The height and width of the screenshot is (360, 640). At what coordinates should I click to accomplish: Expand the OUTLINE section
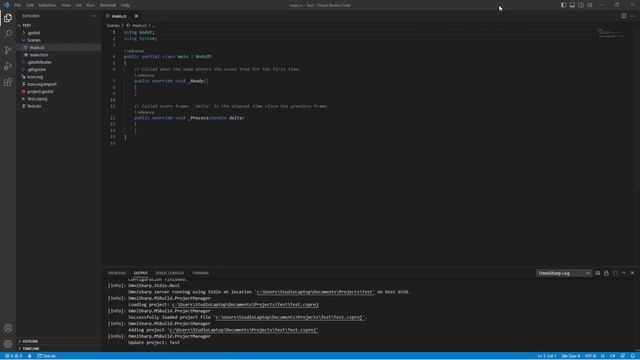pyautogui.click(x=58, y=341)
